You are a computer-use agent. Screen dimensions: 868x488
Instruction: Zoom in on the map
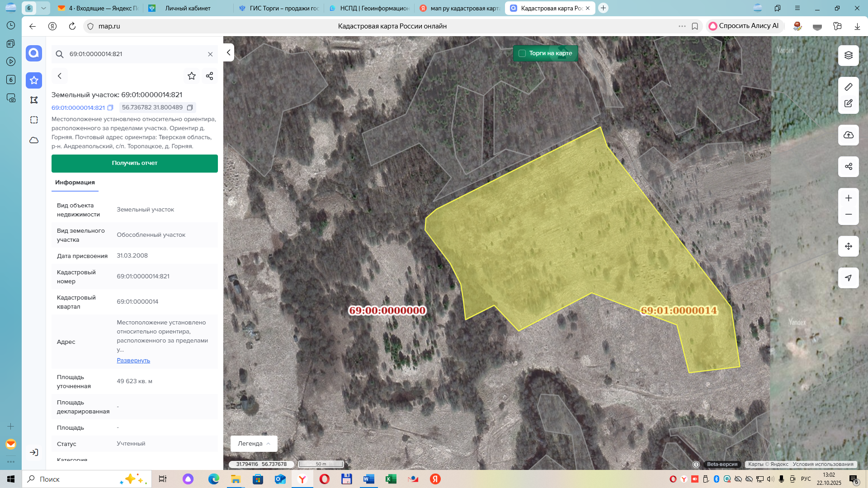pos(848,198)
